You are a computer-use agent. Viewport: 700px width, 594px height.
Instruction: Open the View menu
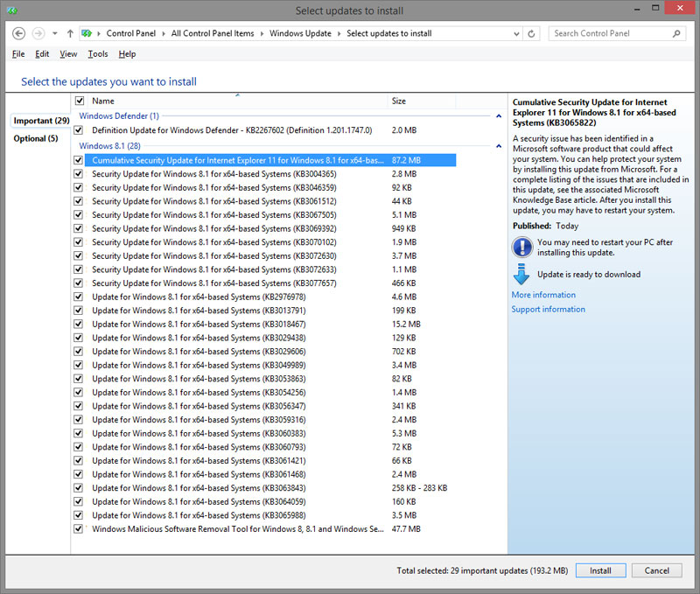click(x=68, y=54)
